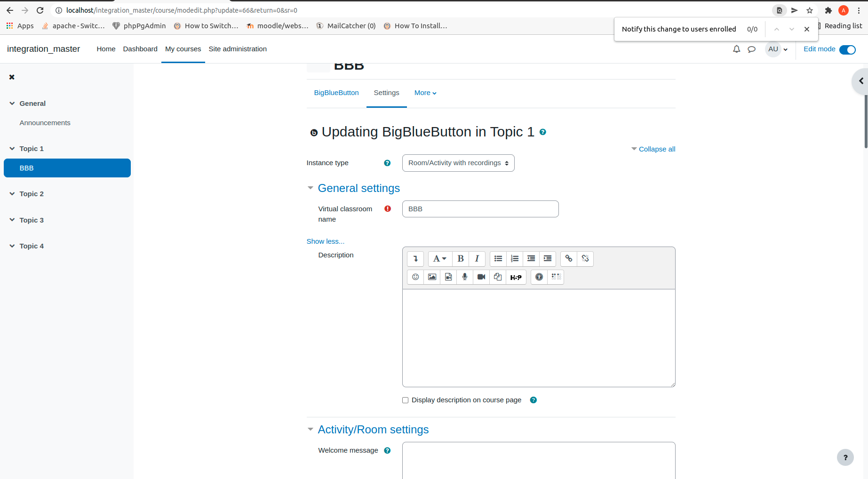Bookmark this page with the star

pos(810,10)
